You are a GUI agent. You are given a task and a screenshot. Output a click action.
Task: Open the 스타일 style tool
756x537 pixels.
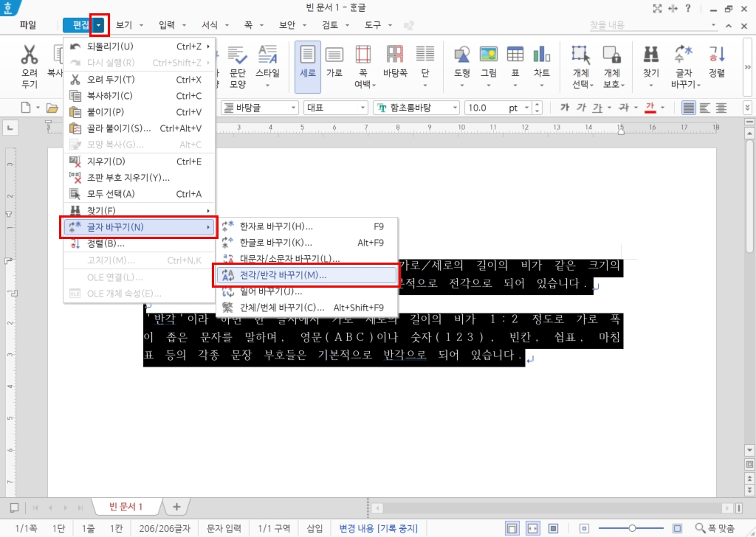[267, 66]
